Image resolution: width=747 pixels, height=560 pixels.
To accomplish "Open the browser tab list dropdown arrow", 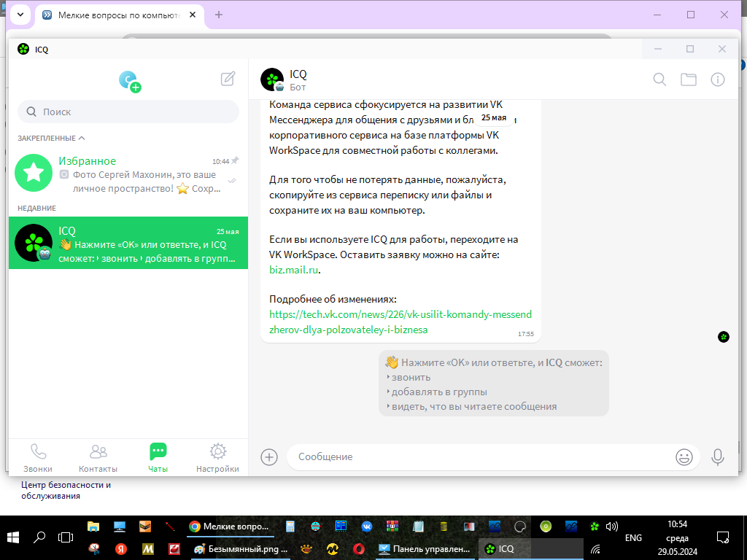I will point(20,15).
